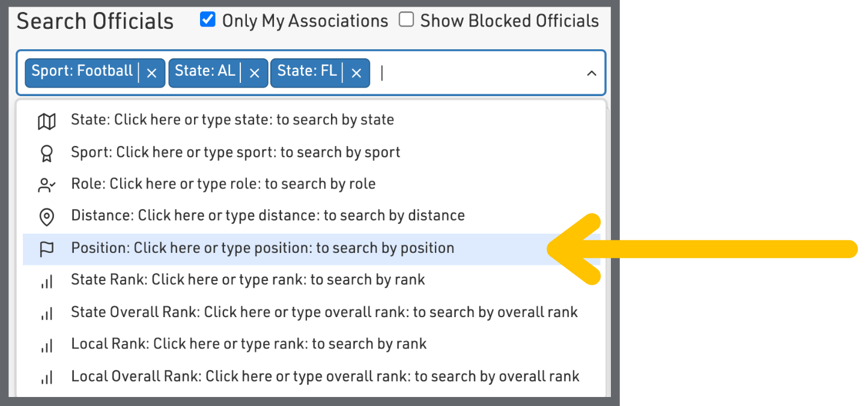Click the bar chart icon for Local Rank
The image size is (868, 406).
pyautogui.click(x=46, y=345)
